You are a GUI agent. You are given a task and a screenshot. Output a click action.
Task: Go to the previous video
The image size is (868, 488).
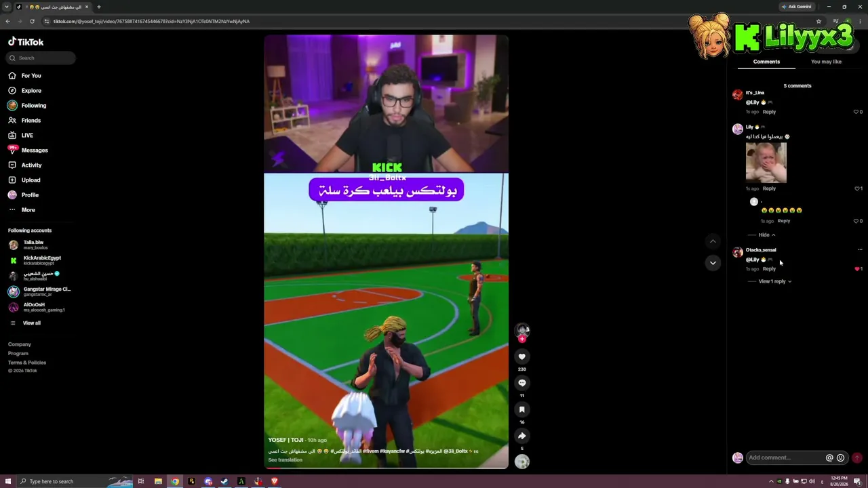point(713,241)
